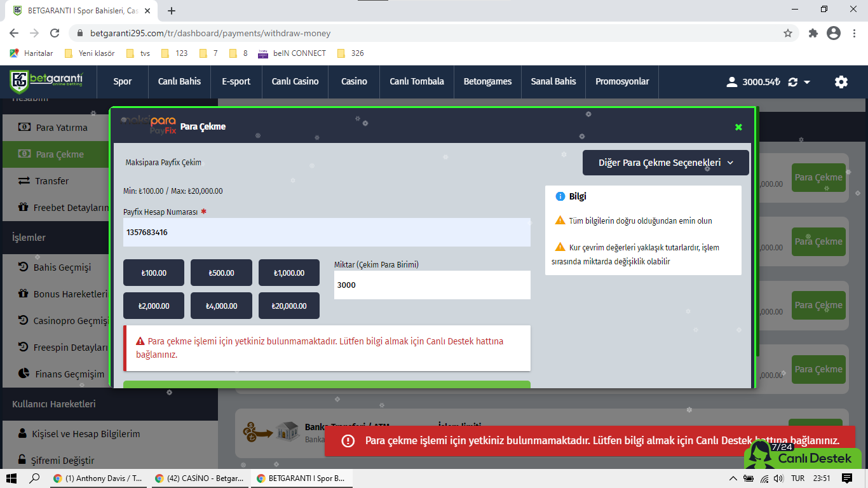Viewport: 868px width, 488px height.
Task: Open Chrome three-dot menu
Action: (x=854, y=33)
